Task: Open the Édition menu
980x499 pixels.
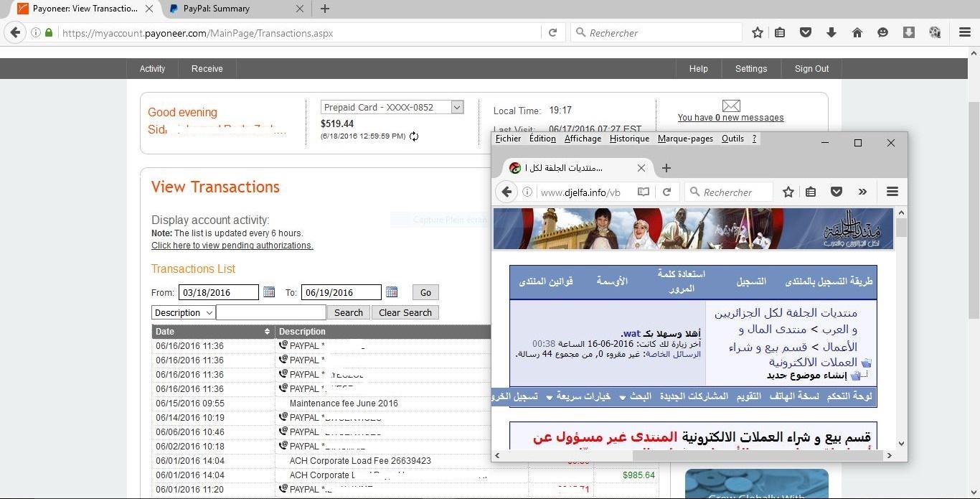Action: (542, 139)
